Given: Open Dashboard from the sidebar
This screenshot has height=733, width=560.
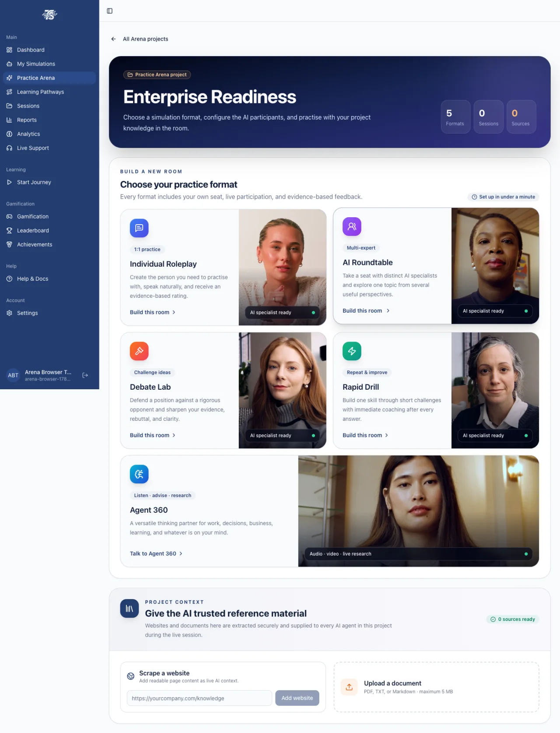Looking at the screenshot, I should click(49, 50).
